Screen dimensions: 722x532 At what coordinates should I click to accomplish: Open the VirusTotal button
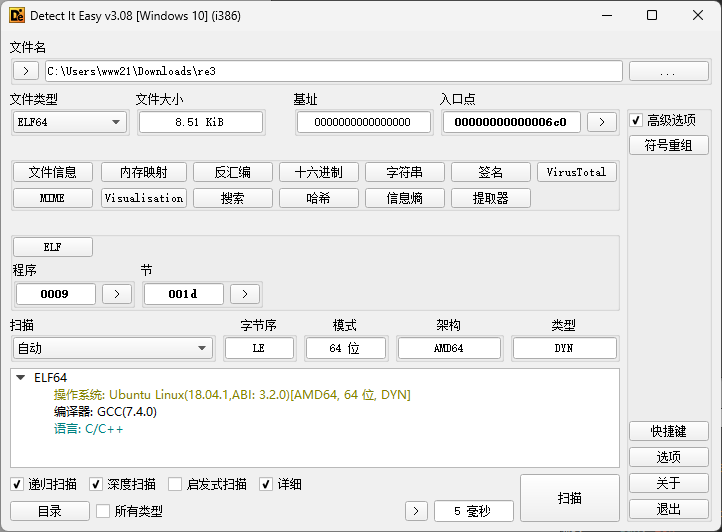(x=576, y=172)
